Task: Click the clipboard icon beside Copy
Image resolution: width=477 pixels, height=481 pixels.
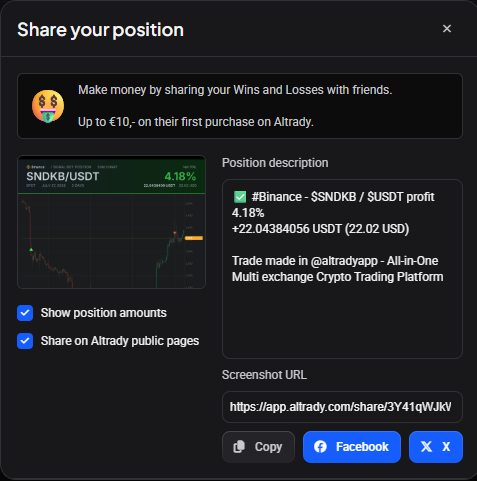Action: pos(239,447)
